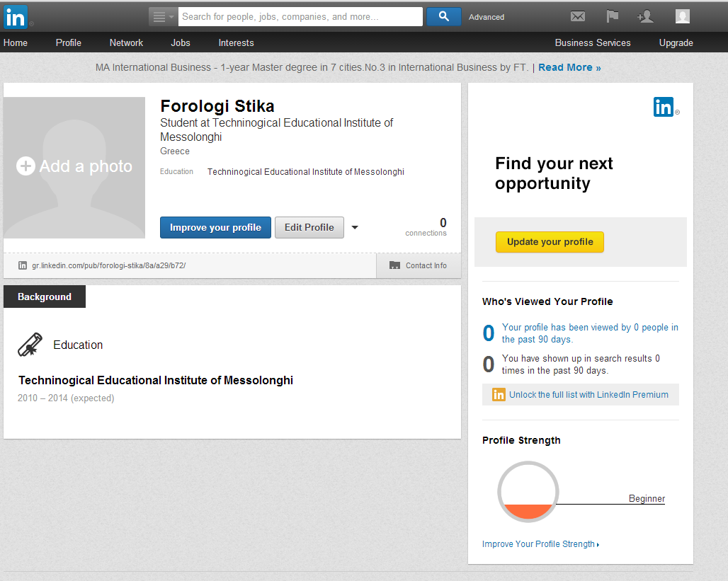Open the messages envelope icon

[578, 17]
